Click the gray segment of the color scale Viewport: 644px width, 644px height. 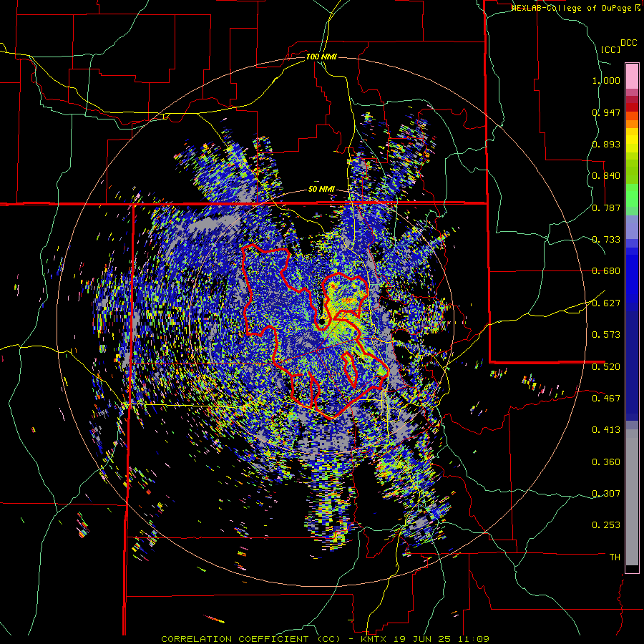[632, 497]
